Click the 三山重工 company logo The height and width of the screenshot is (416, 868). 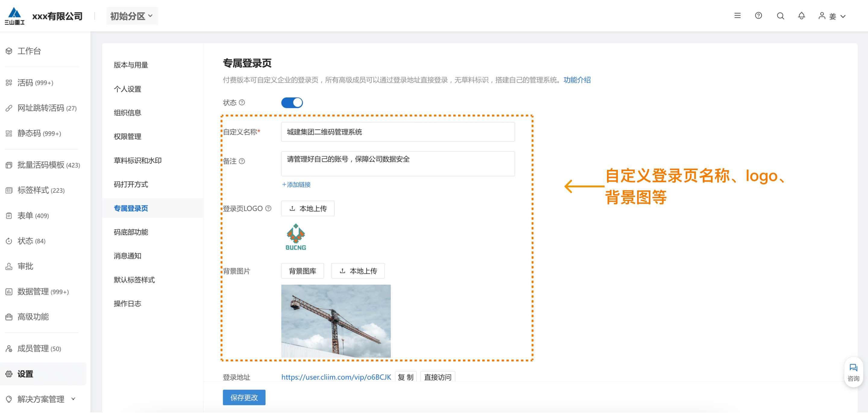pyautogui.click(x=14, y=16)
